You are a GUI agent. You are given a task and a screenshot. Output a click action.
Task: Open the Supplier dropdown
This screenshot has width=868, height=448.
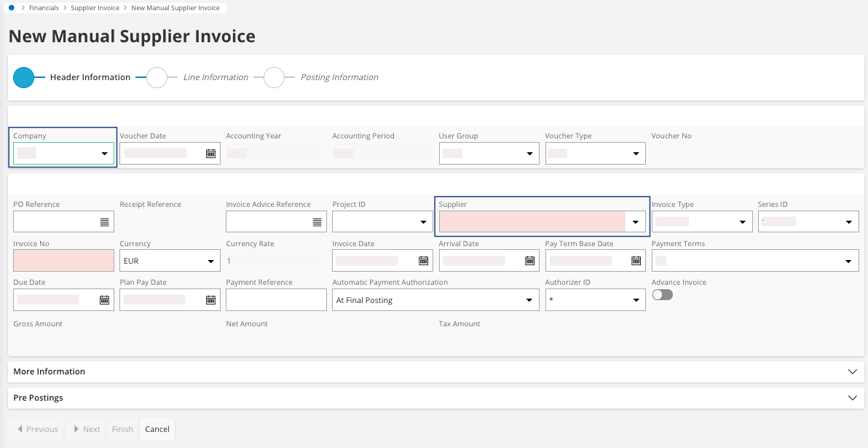[x=635, y=221]
